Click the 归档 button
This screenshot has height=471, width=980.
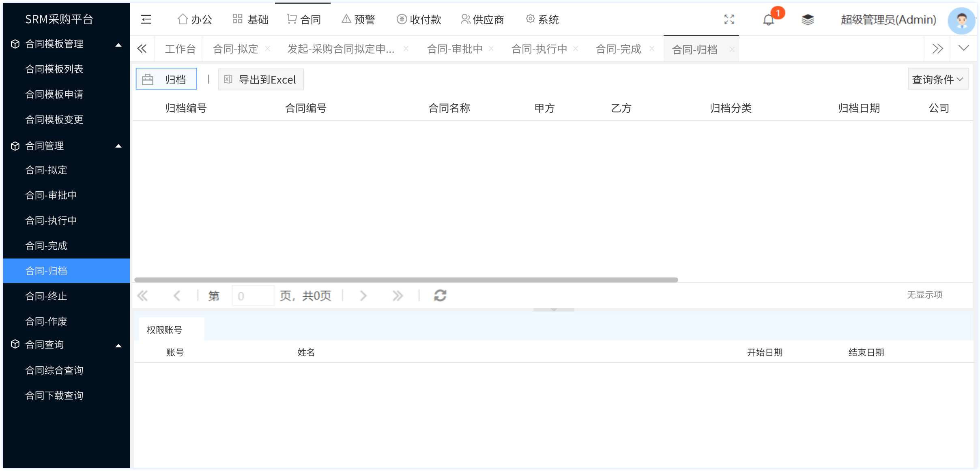tap(166, 79)
